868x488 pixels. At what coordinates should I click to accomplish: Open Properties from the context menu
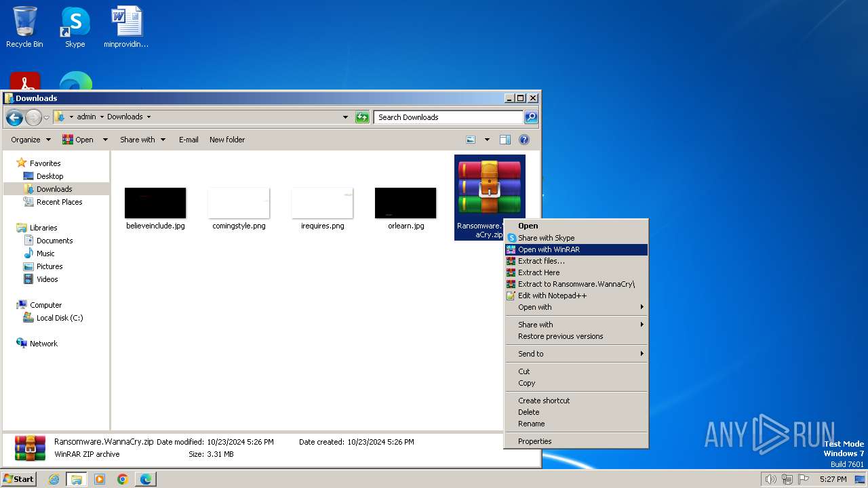click(x=576, y=441)
